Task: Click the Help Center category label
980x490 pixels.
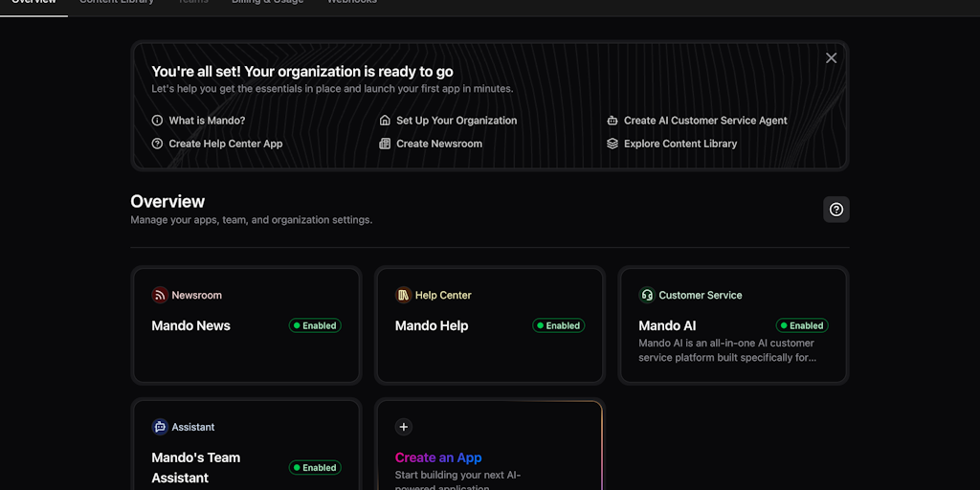Action: click(x=443, y=295)
